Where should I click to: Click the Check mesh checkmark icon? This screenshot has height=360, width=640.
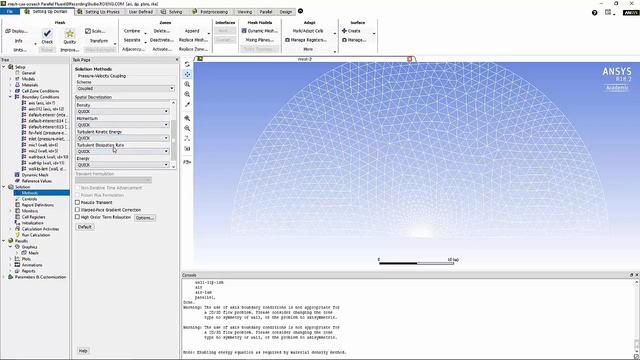coord(47,33)
